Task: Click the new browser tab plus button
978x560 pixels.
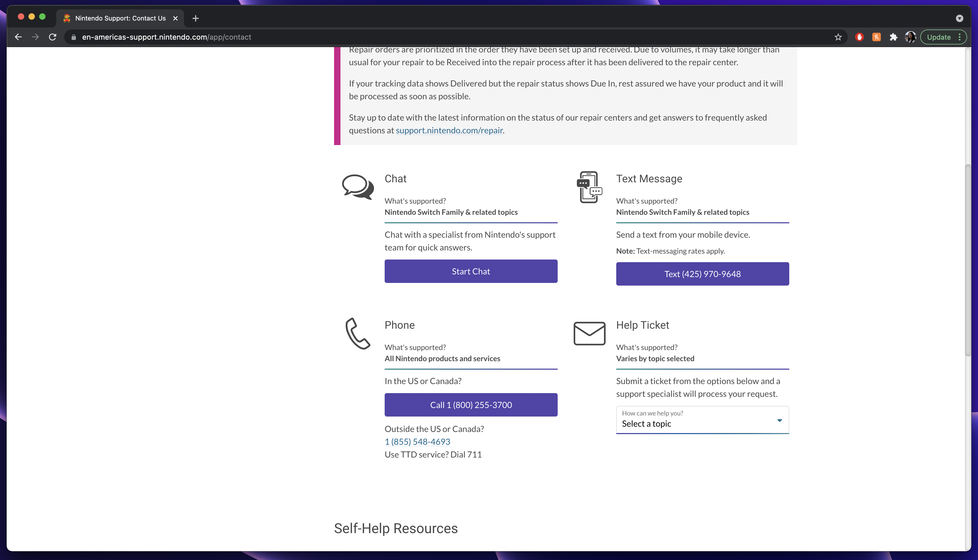Action: tap(195, 18)
